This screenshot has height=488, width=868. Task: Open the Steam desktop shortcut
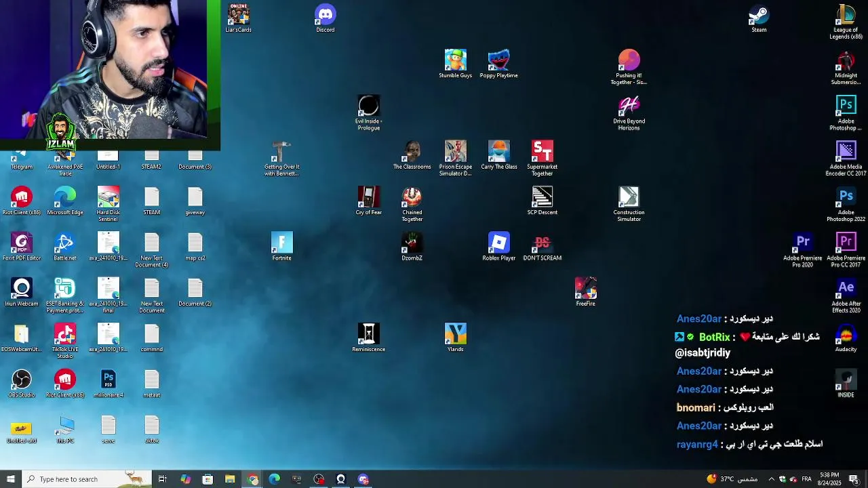tap(759, 19)
